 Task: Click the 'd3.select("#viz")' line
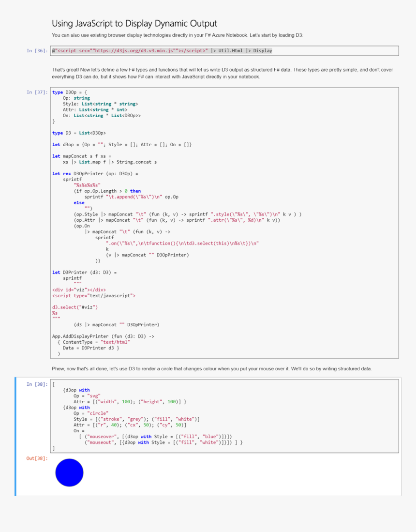click(75, 307)
